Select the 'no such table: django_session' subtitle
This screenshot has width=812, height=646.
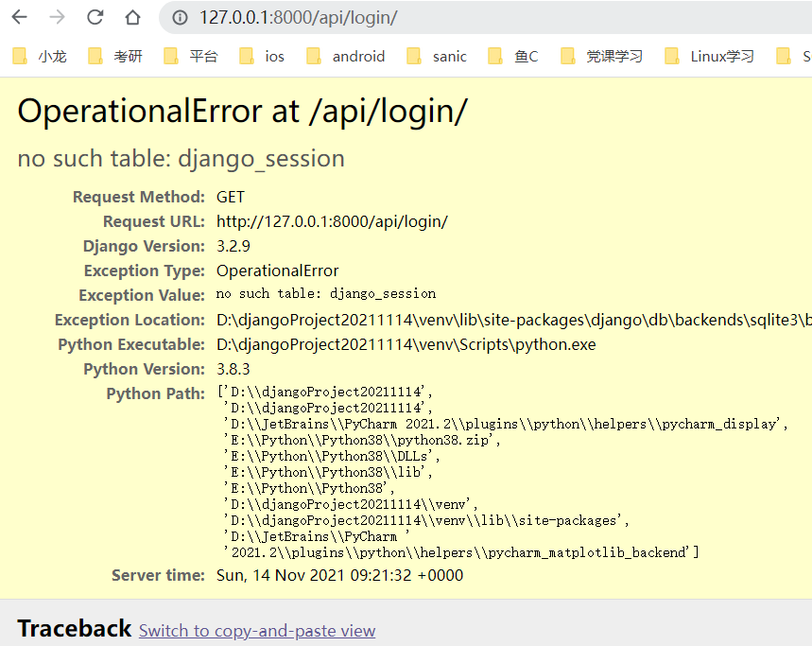click(x=181, y=158)
